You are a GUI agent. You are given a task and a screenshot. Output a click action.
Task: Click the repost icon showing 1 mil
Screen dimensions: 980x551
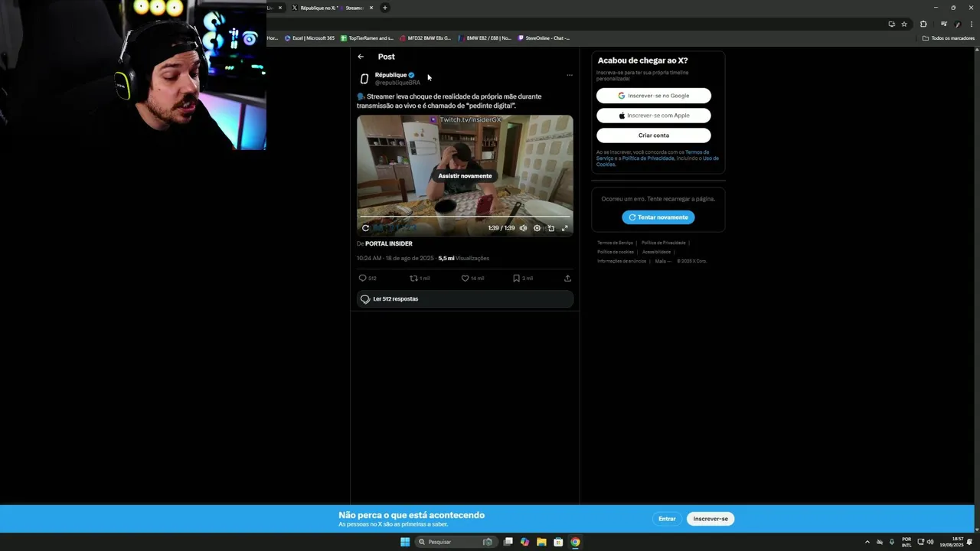coord(420,279)
